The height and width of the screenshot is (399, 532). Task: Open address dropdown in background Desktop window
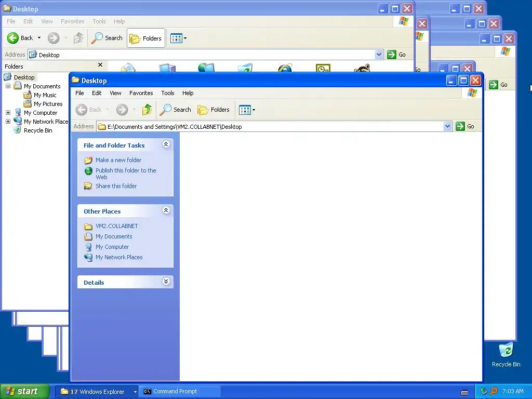click(379, 55)
